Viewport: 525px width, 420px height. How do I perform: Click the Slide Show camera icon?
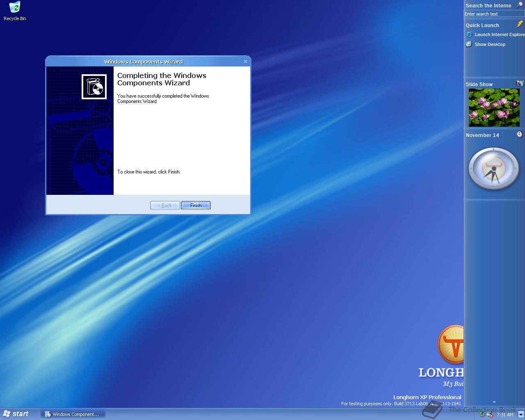coord(520,83)
